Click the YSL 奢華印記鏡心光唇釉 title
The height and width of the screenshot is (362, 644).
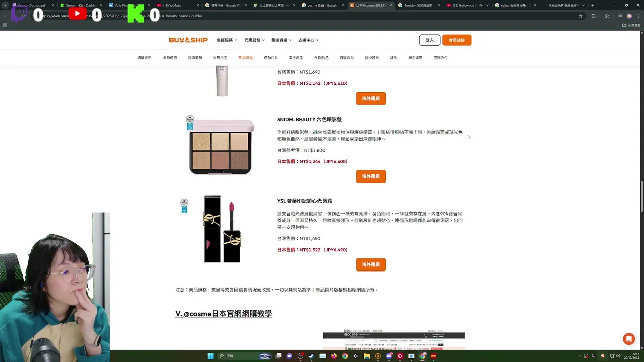(x=304, y=201)
